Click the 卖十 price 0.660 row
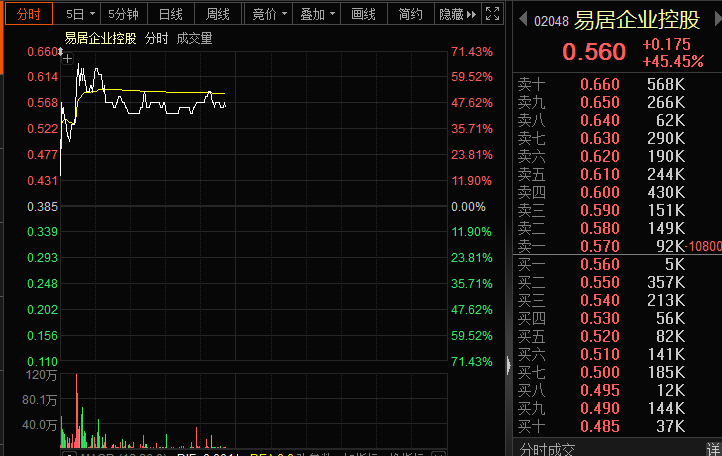Viewport: 722px width, 456px height. [600, 84]
